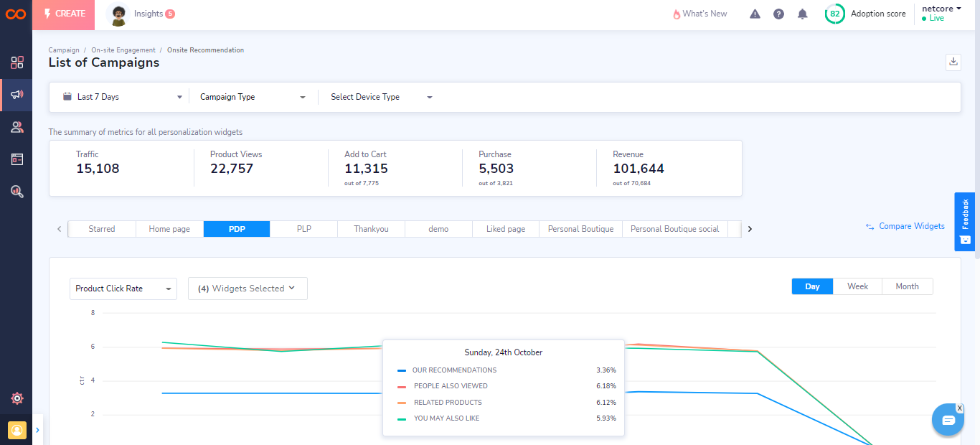Viewport: 980px width, 445px height.
Task: Open settings gear in left sidebar
Action: coord(17,398)
